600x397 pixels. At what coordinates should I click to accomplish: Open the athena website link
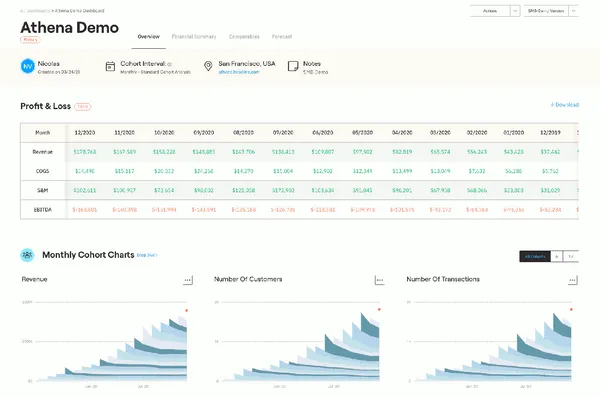[239, 72]
